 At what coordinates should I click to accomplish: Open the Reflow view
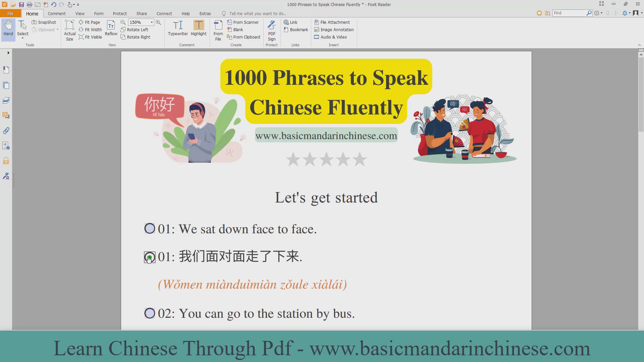(x=111, y=28)
